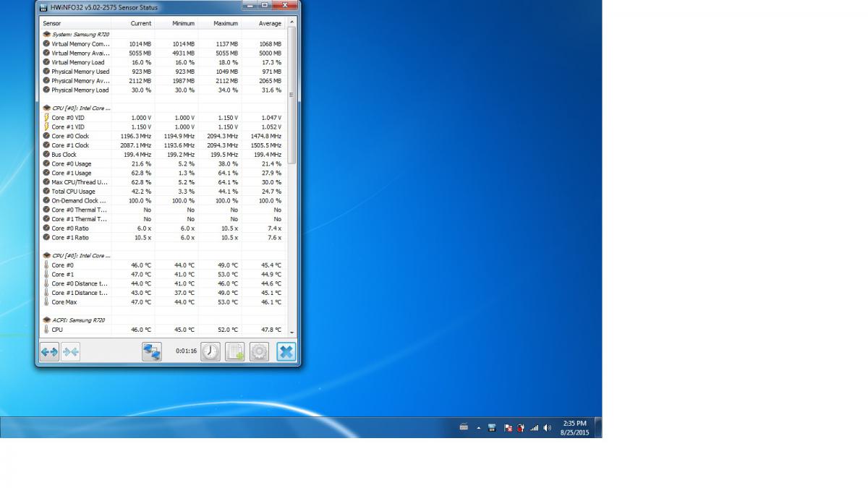Start logging with the sheet-plus icon
This screenshot has width=868, height=488.
pos(235,352)
